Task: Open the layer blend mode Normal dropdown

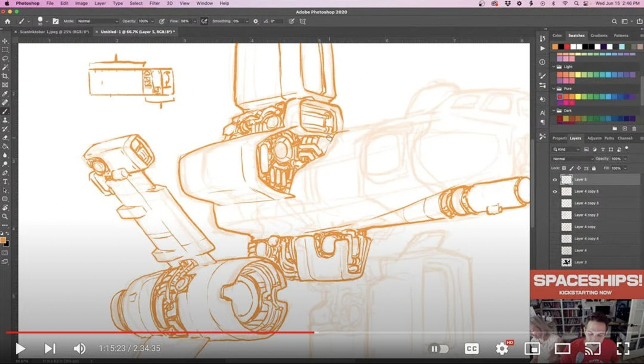Action: coord(573,159)
